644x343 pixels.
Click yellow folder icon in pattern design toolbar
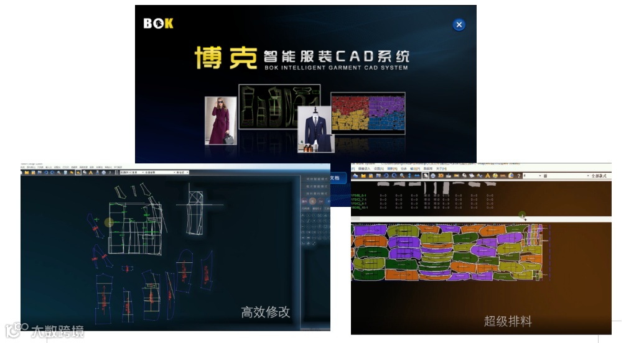[27, 172]
